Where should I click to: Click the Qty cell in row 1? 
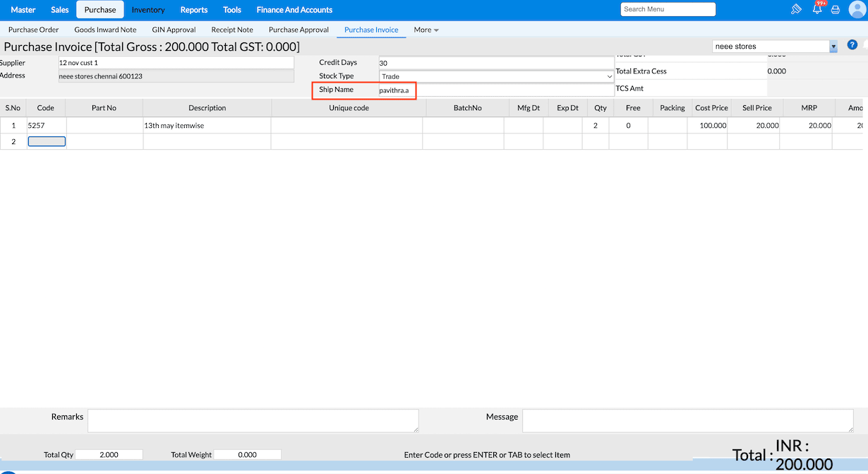pos(596,125)
